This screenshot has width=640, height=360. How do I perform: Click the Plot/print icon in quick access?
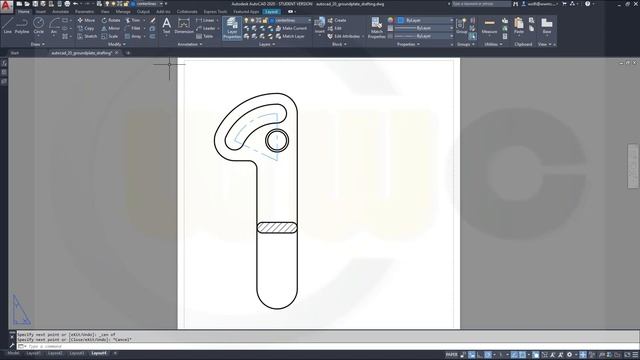[67, 4]
